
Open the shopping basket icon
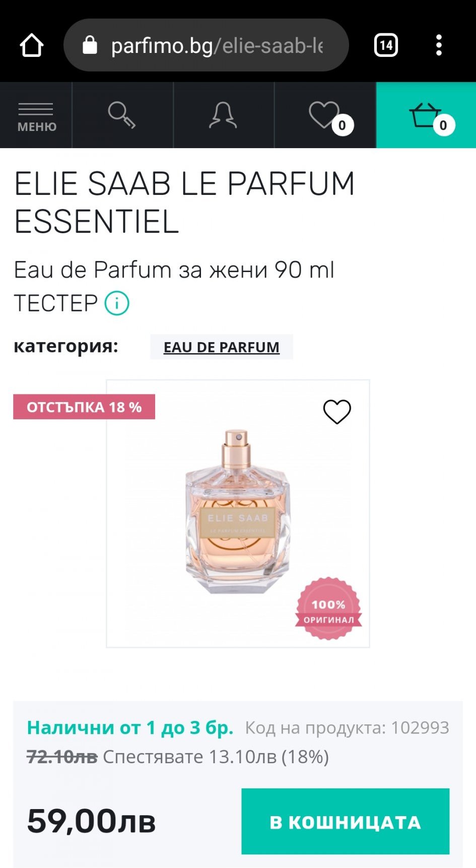426,115
